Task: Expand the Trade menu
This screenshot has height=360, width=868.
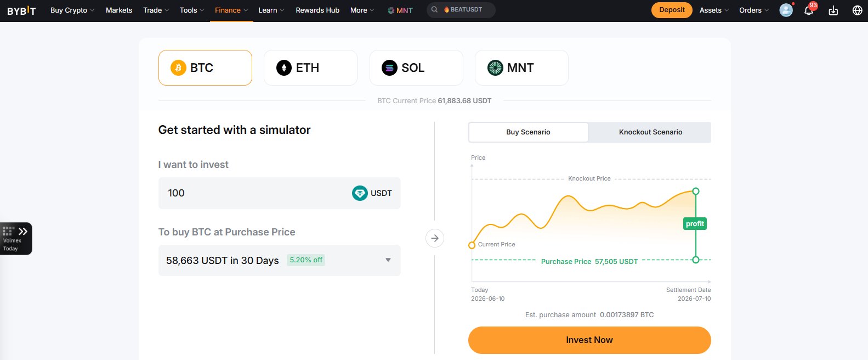Action: pyautogui.click(x=156, y=10)
